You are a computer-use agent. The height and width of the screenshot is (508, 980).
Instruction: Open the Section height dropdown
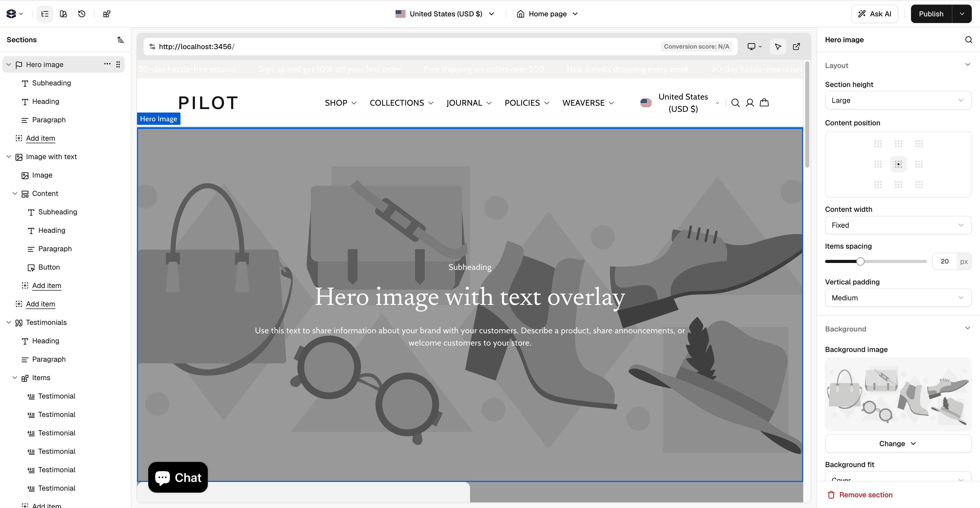point(898,101)
